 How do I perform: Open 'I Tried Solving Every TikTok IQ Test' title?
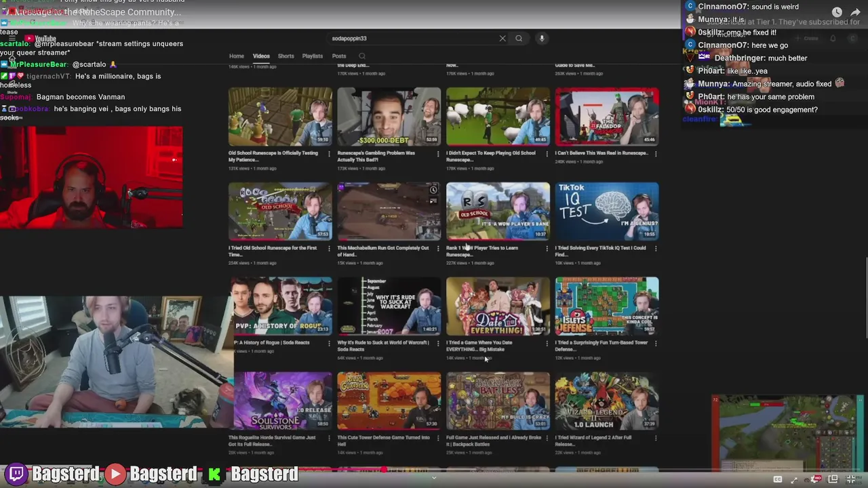tap(601, 251)
